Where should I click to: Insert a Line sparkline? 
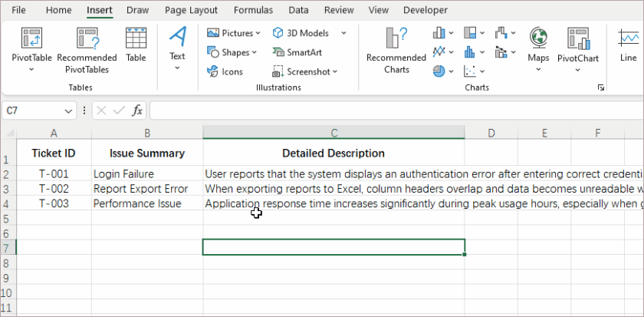pos(628,45)
